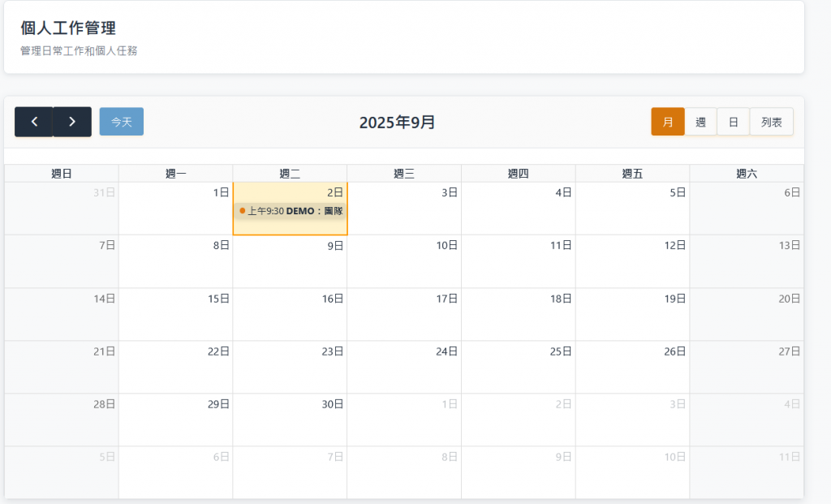The image size is (831, 504).
Task: Switch to 列表 (list) view
Action: (x=772, y=122)
